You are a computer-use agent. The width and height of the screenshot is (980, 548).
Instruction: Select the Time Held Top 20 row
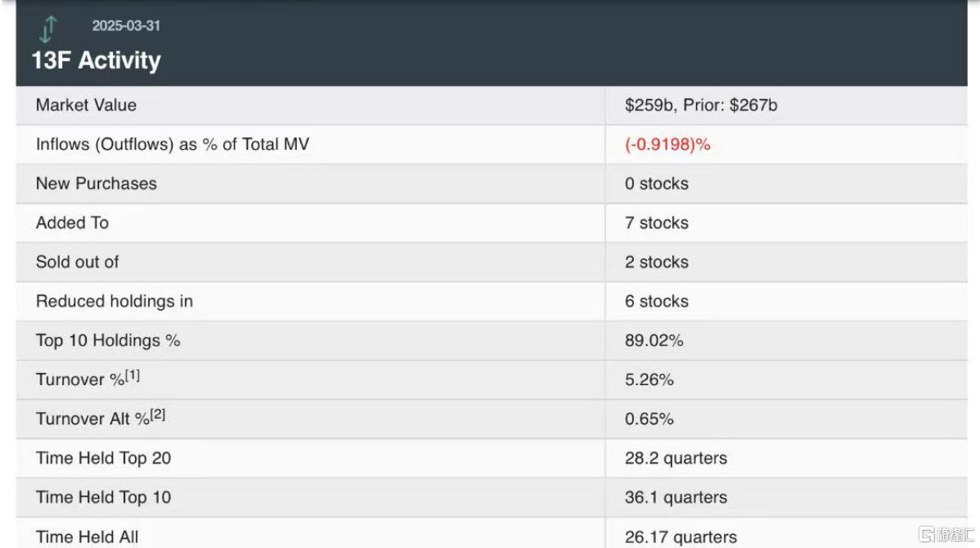pyautogui.click(x=492, y=458)
